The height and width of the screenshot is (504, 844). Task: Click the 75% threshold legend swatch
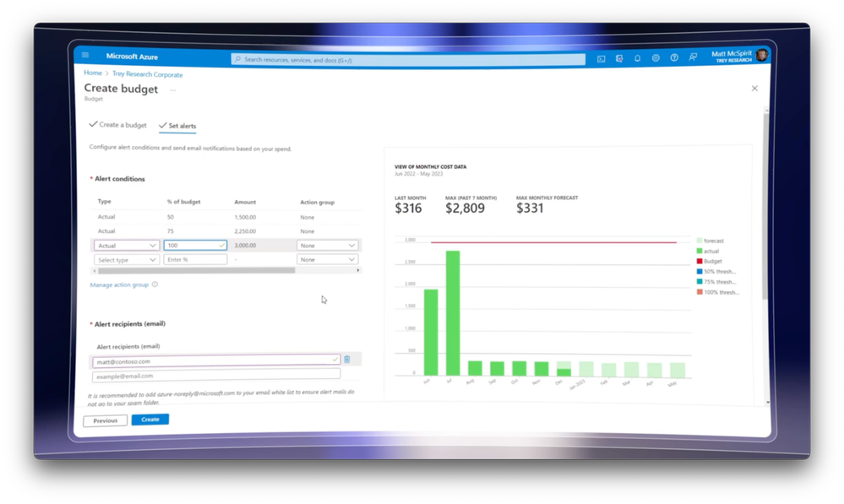click(700, 281)
